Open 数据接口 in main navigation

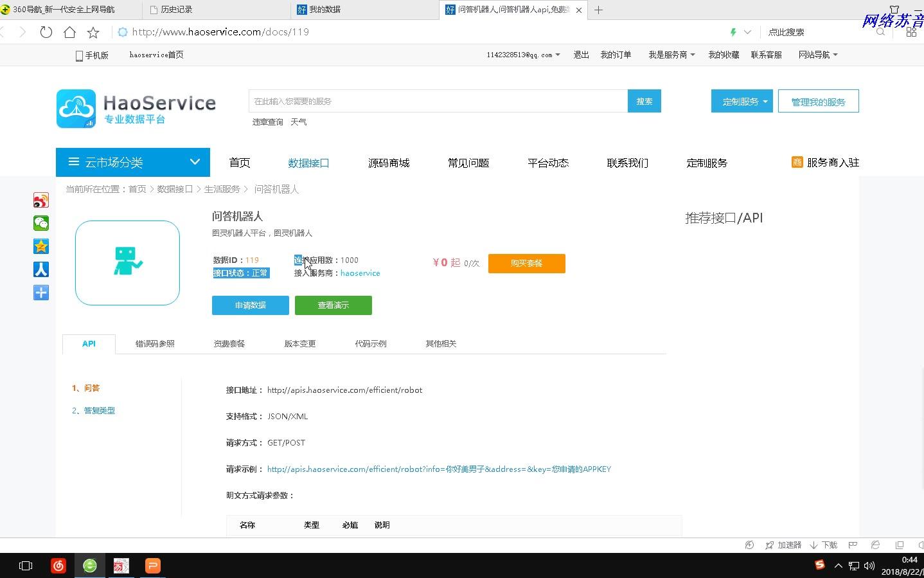tap(309, 163)
